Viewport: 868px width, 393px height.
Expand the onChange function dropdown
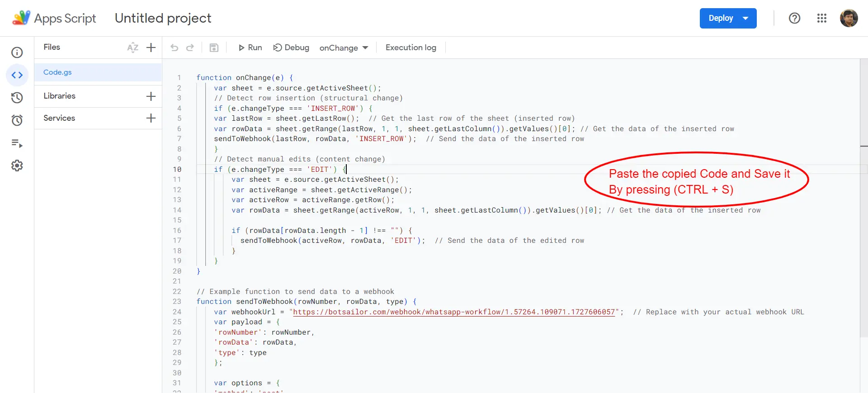[x=344, y=48]
